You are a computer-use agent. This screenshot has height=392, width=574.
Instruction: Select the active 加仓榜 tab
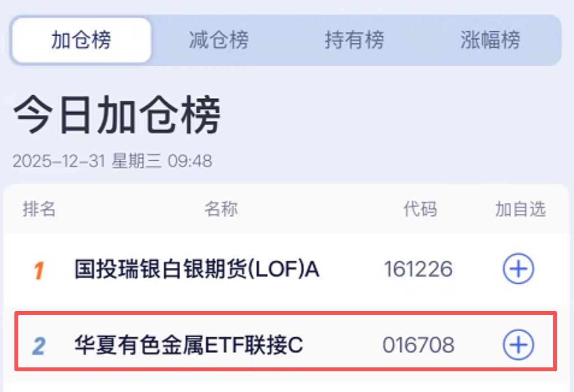[81, 40]
